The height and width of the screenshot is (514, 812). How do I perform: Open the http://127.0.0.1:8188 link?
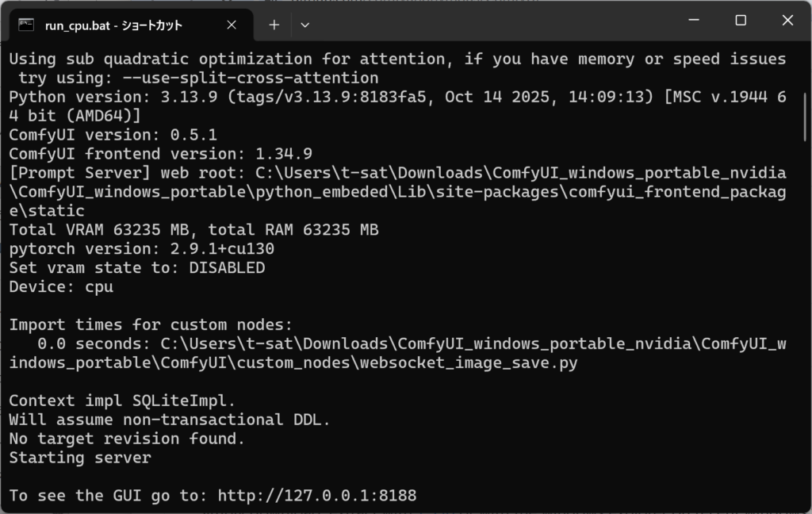pos(316,496)
